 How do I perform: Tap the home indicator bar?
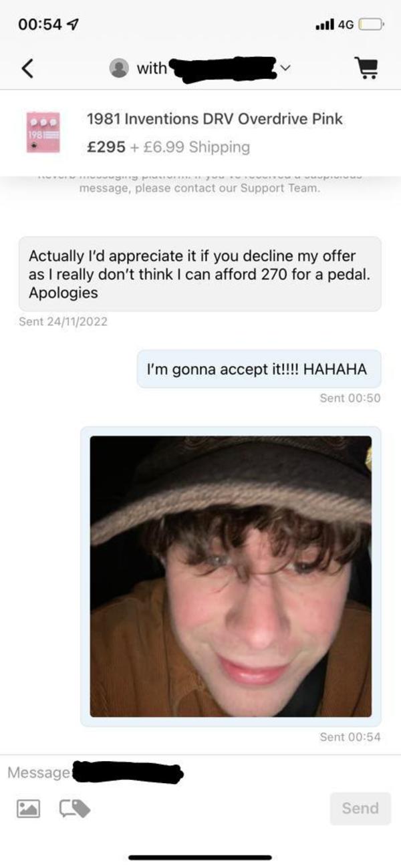200,857
